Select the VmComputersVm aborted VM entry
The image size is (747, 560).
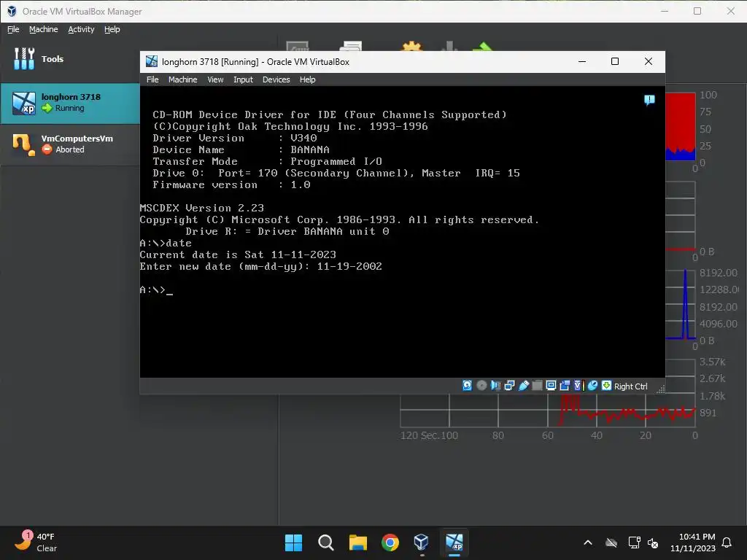click(70, 144)
